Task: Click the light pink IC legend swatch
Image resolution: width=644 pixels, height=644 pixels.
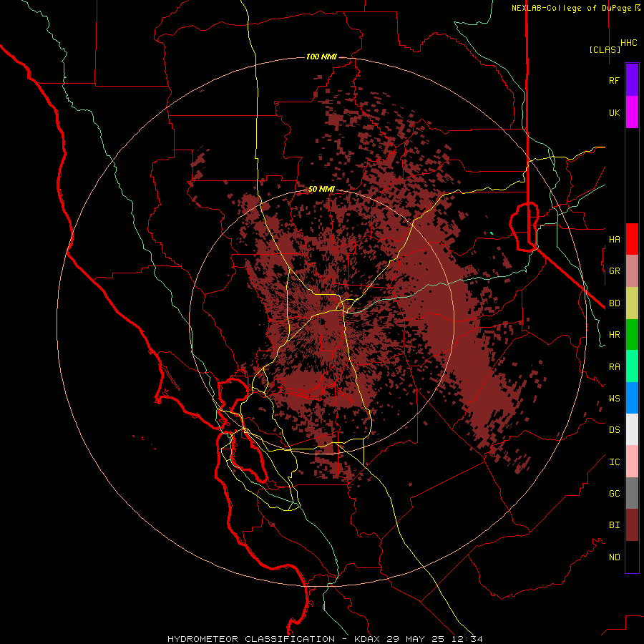Action: click(x=632, y=462)
